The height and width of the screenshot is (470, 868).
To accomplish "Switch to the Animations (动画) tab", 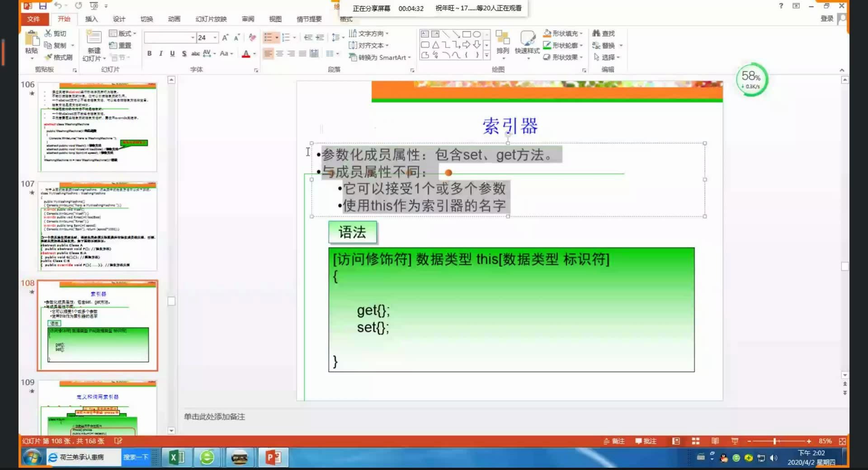I will (174, 19).
